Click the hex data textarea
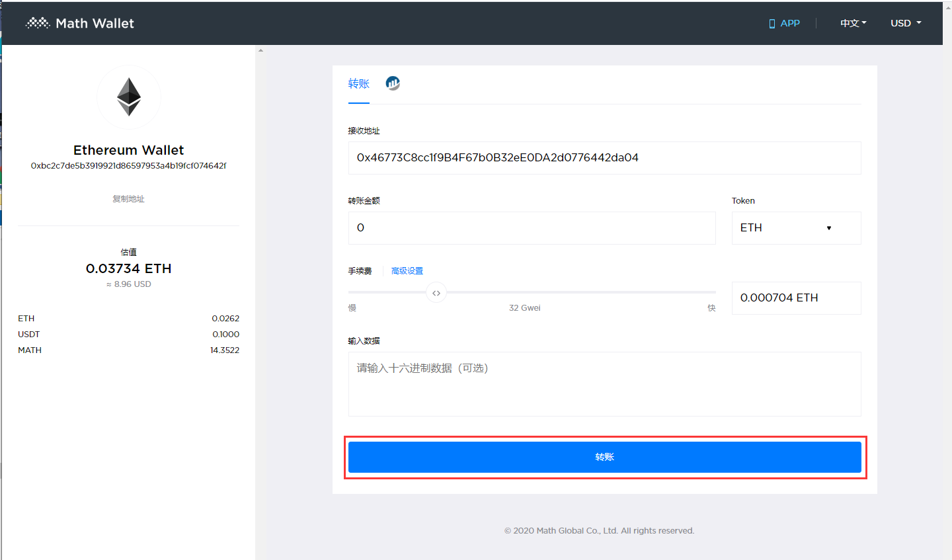Viewport: 952px width, 560px height. [604, 384]
